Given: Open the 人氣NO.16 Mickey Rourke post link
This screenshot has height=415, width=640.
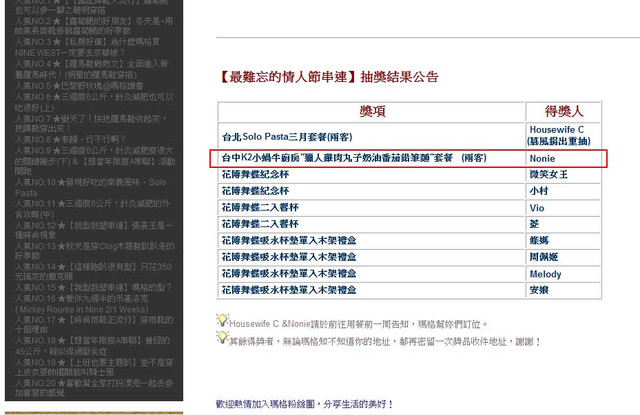Looking at the screenshot, I should [82, 304].
